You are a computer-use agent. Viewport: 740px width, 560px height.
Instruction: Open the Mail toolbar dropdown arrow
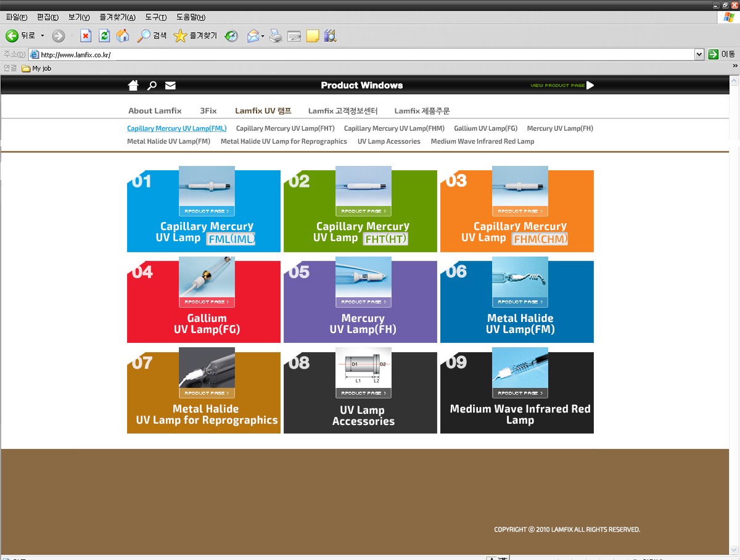tap(263, 36)
